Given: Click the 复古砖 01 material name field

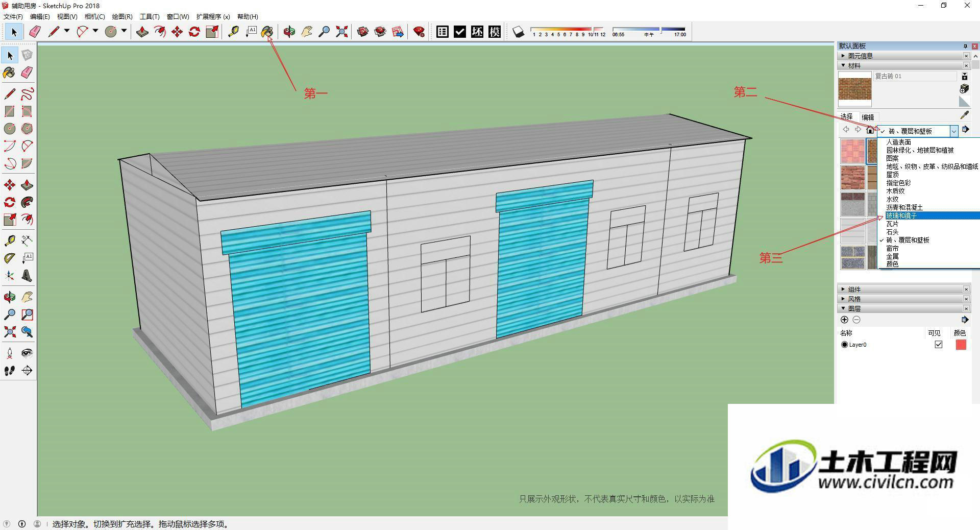Looking at the screenshot, I should pos(915,76).
